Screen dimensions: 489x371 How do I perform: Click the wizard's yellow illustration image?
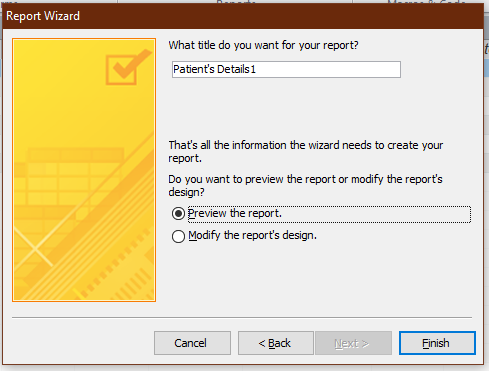pos(84,170)
